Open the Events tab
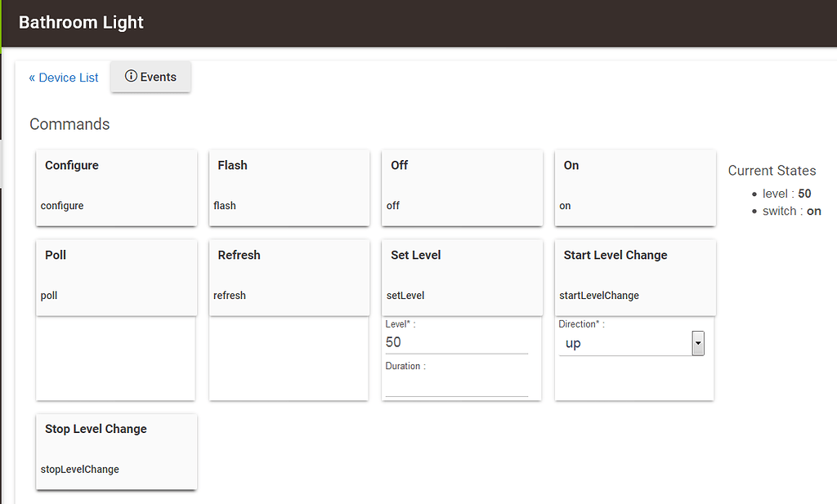The width and height of the screenshot is (837, 504). click(x=151, y=77)
